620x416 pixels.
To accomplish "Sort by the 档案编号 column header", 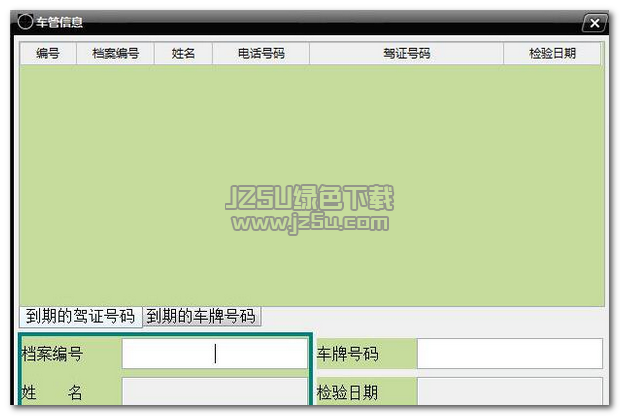I will tap(115, 53).
